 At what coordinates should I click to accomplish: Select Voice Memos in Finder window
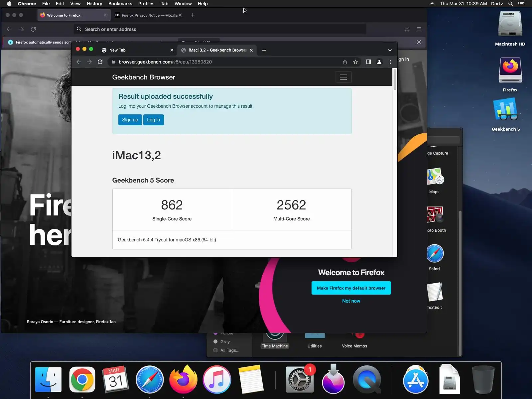coord(354,341)
